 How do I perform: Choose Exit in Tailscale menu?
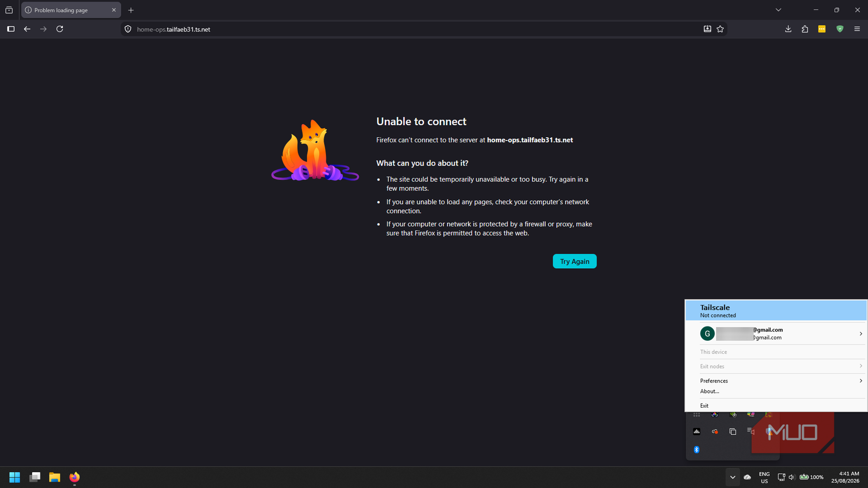click(776, 405)
